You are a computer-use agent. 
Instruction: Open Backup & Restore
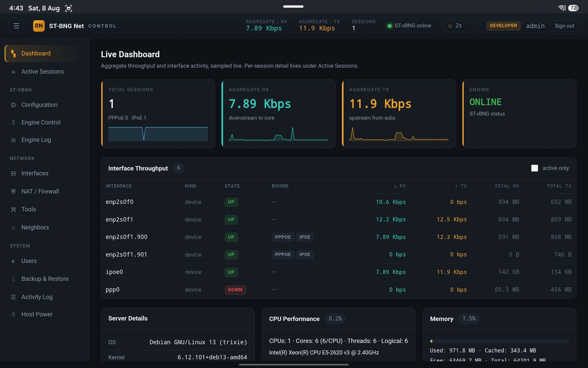(x=44, y=279)
